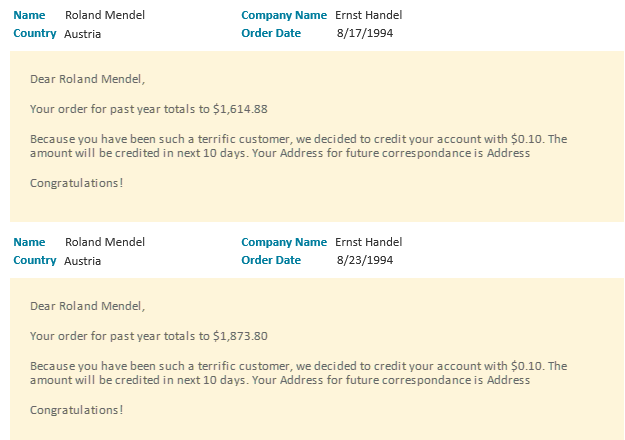The height and width of the screenshot is (440, 625).
Task: Click the Name label in second record
Action: [x=29, y=242]
